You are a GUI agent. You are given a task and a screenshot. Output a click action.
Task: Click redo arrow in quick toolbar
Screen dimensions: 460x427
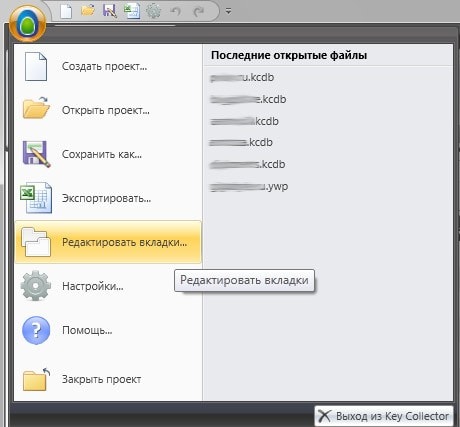click(x=199, y=11)
